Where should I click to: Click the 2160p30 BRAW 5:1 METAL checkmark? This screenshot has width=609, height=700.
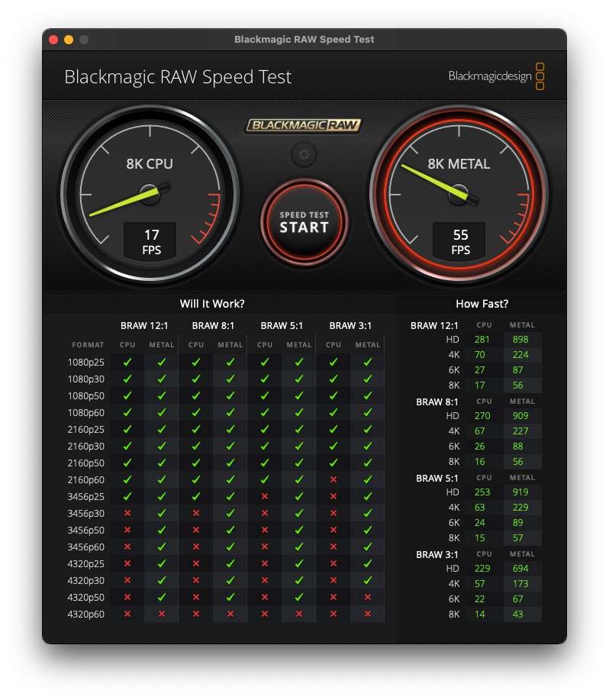pyautogui.click(x=299, y=446)
